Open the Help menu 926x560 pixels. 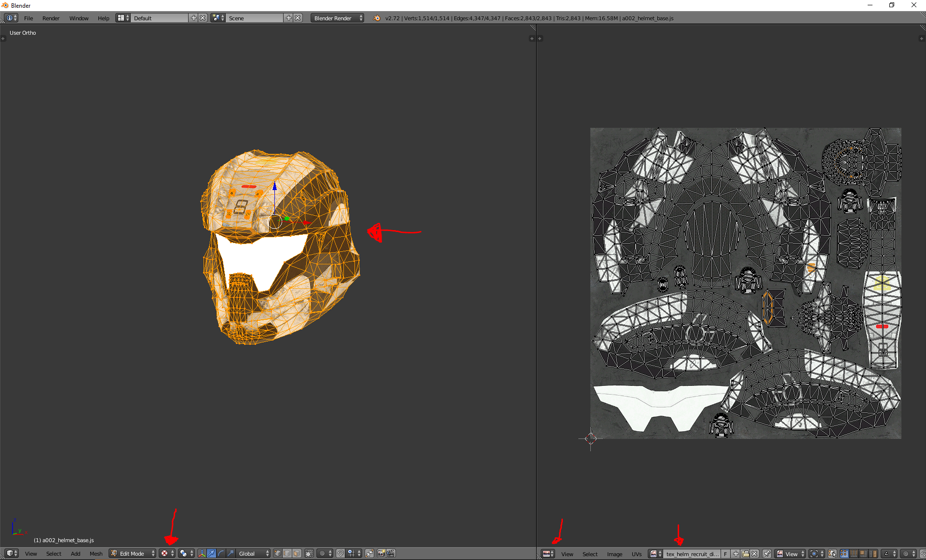pyautogui.click(x=103, y=18)
